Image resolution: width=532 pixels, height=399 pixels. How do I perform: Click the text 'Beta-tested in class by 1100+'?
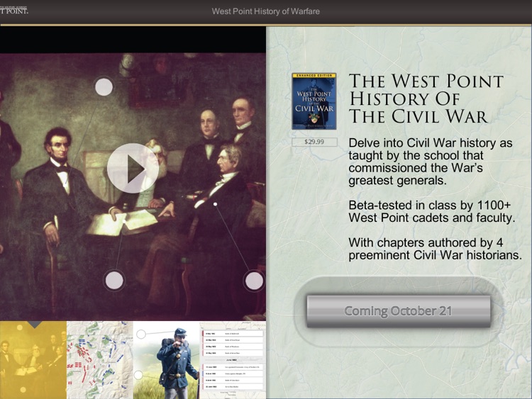[x=430, y=205]
